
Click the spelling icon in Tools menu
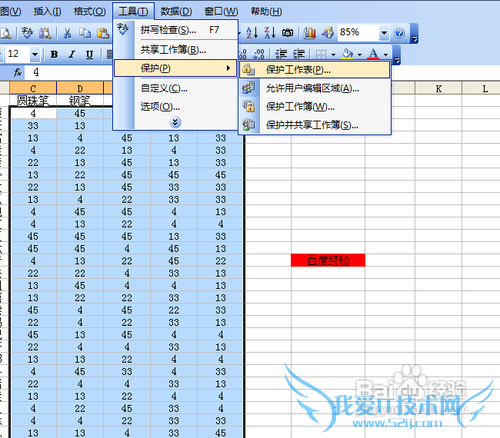pos(123,30)
